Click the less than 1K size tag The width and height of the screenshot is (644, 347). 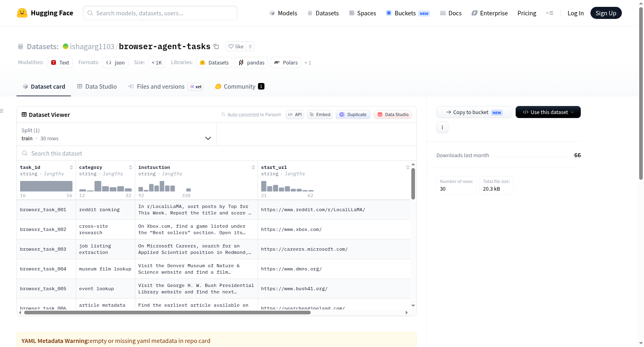(x=157, y=62)
